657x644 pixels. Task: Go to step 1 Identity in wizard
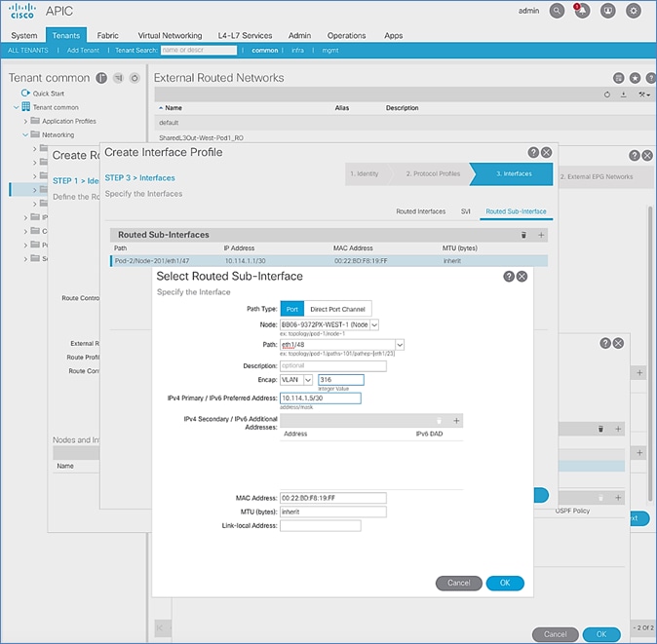tap(365, 173)
